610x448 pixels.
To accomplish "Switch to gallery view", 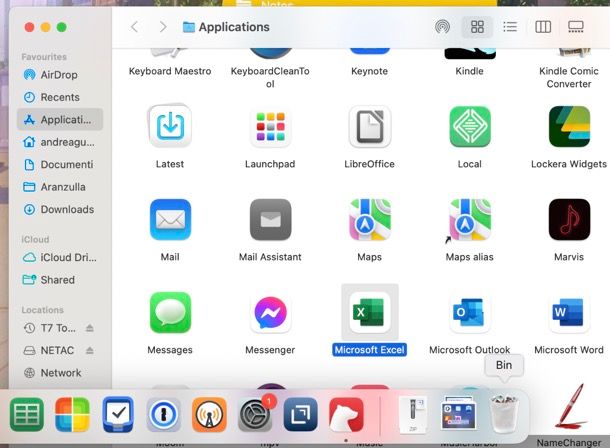I will coord(576,27).
